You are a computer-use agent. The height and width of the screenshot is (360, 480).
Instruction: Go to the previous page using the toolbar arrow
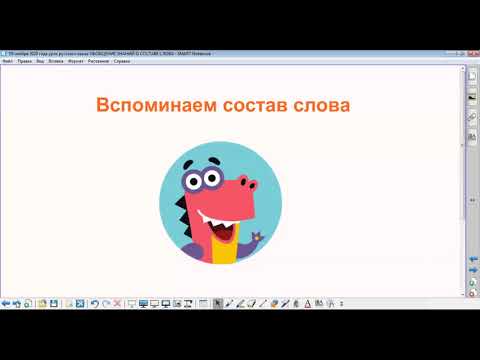6,304
